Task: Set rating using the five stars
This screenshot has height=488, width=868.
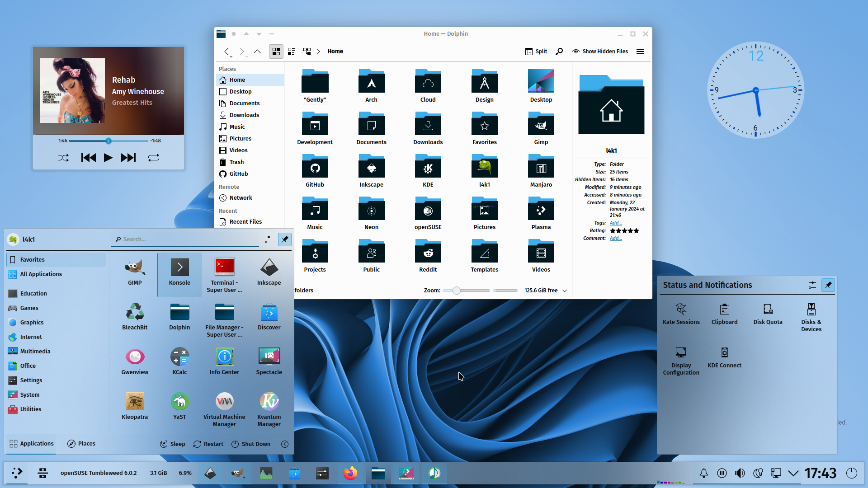Action: tap(624, 231)
